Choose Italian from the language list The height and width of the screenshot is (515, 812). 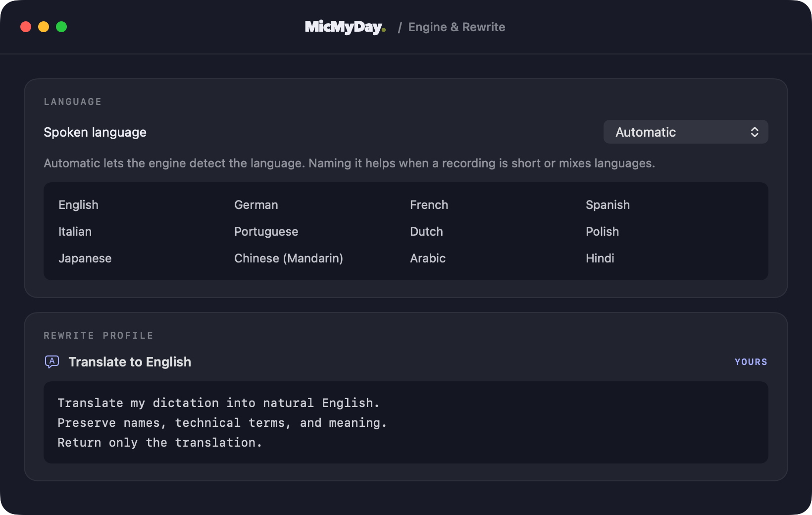(75, 232)
